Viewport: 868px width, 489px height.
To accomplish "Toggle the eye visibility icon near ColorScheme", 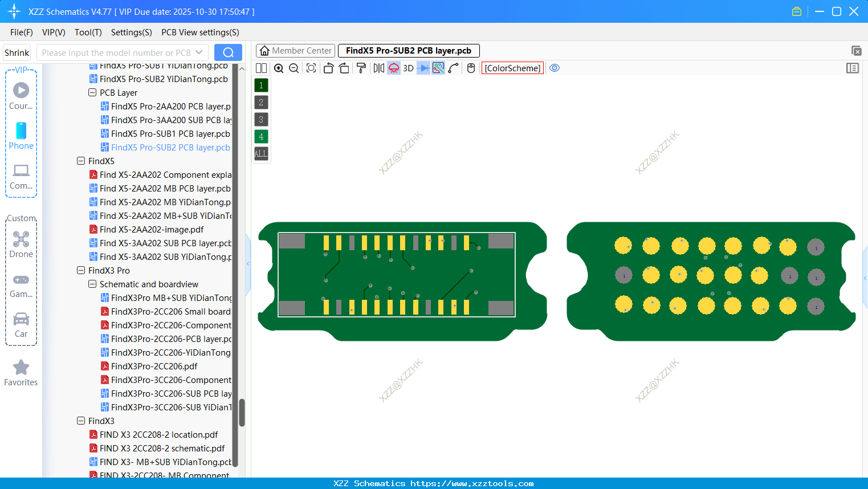I will click(555, 68).
